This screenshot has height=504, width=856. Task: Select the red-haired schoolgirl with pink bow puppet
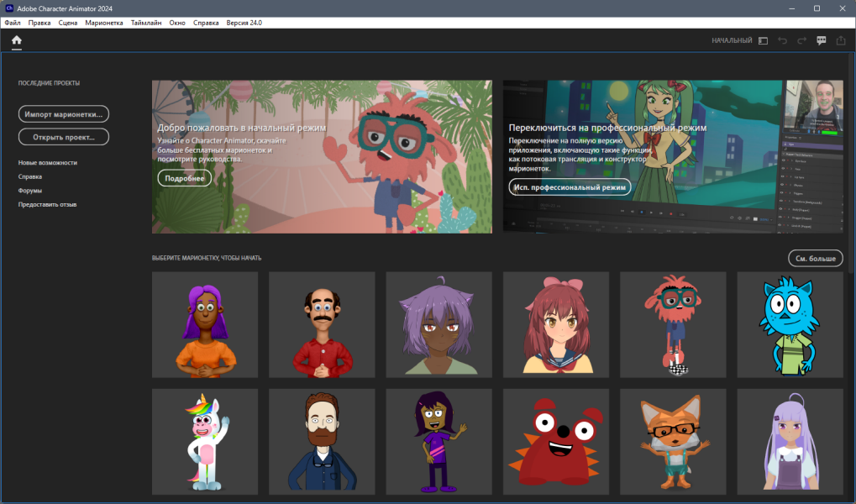tap(556, 325)
